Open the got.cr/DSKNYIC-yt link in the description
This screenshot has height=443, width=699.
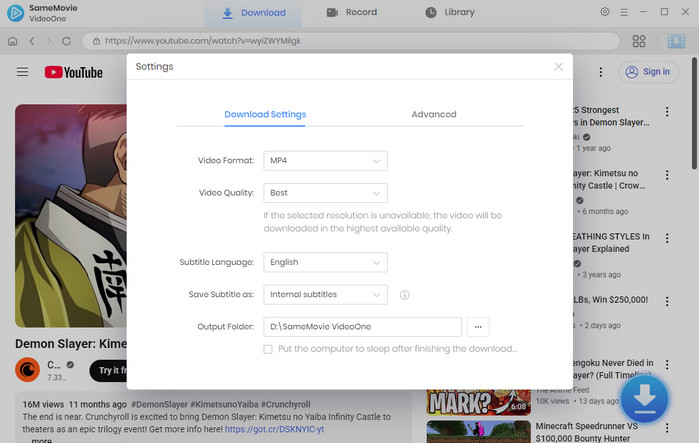tap(274, 429)
